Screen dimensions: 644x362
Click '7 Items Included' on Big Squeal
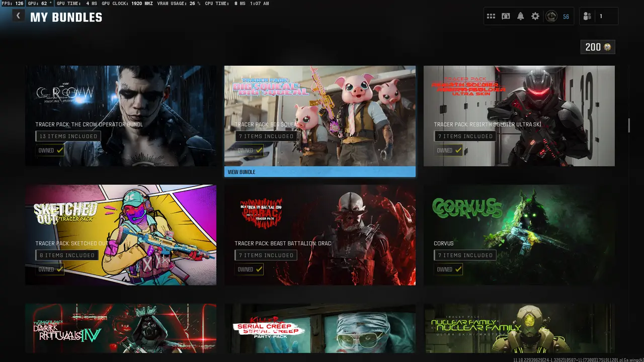pyautogui.click(x=266, y=136)
